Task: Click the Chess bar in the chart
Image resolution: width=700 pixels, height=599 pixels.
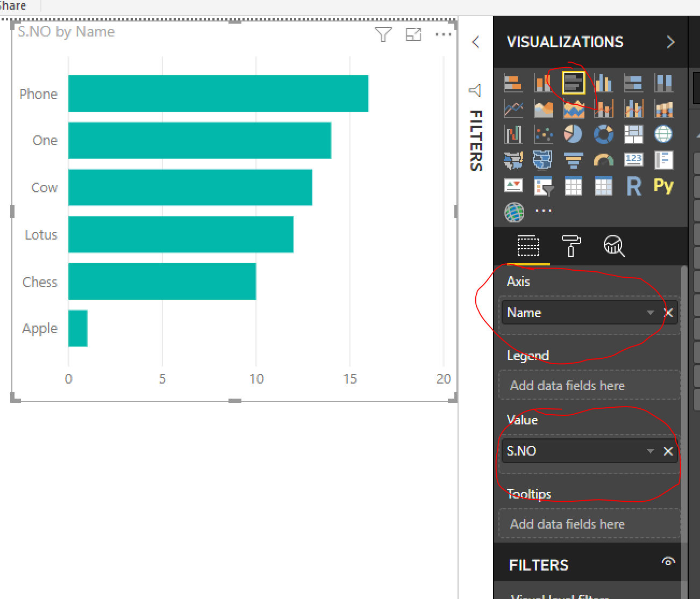Action: [x=162, y=282]
